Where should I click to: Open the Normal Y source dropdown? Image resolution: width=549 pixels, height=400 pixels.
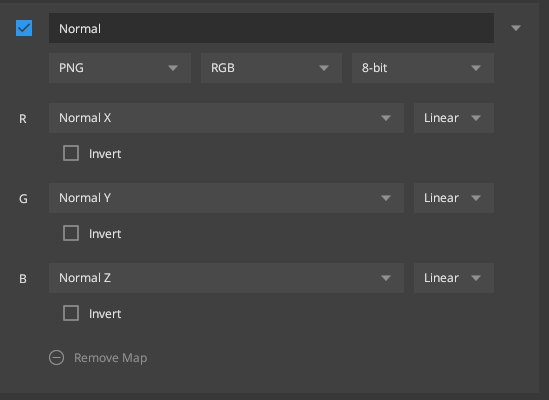pyautogui.click(x=226, y=198)
